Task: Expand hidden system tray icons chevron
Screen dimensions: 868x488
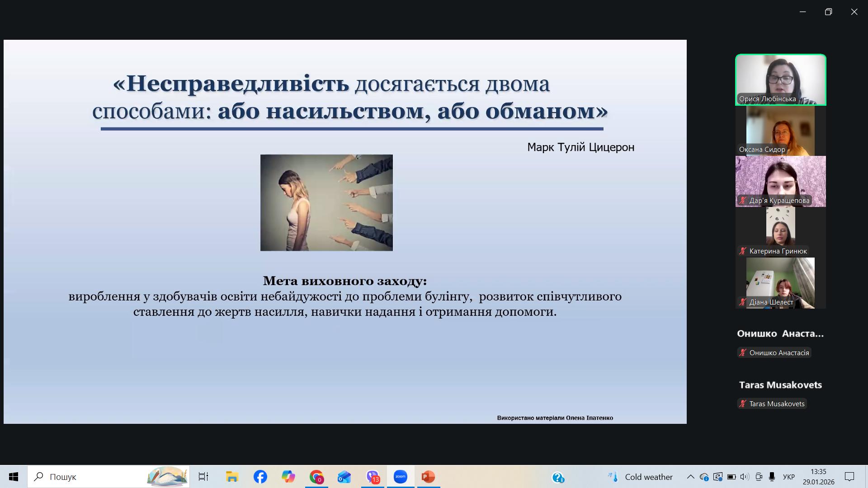Action: pyautogui.click(x=690, y=477)
